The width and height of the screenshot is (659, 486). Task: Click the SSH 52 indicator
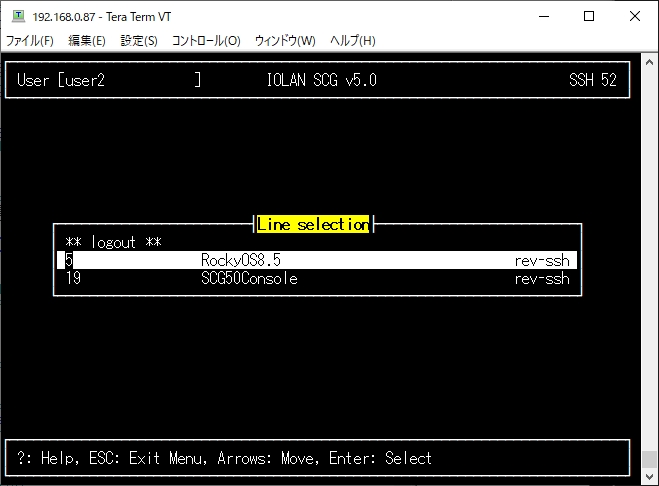593,80
